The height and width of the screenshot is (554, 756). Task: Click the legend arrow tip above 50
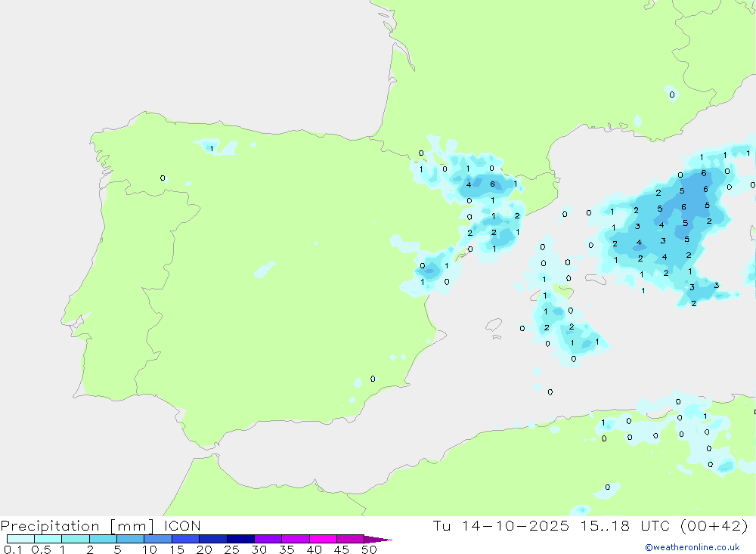point(378,540)
